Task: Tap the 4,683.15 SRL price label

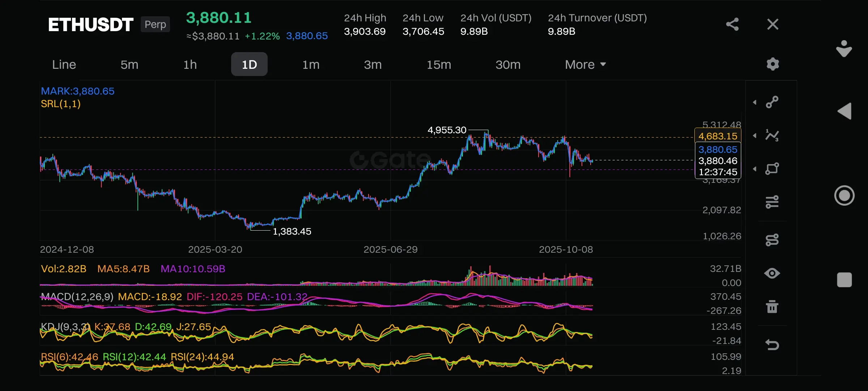Action: pyautogui.click(x=718, y=136)
